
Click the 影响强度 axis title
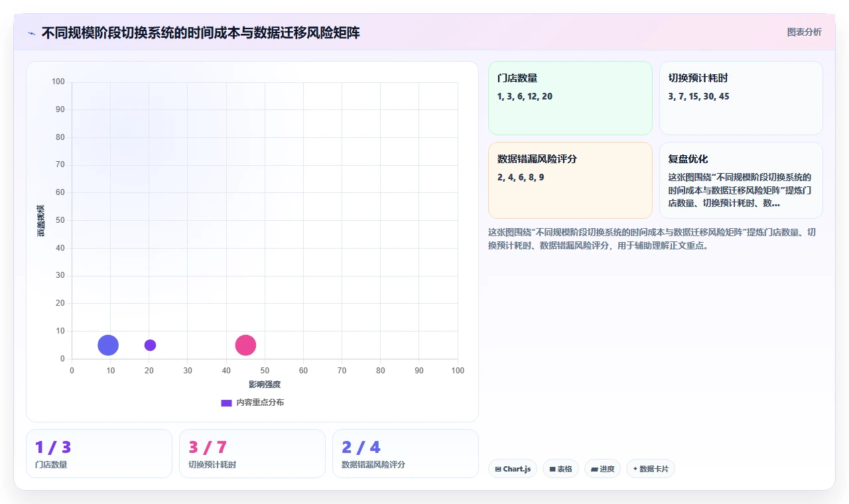265,385
